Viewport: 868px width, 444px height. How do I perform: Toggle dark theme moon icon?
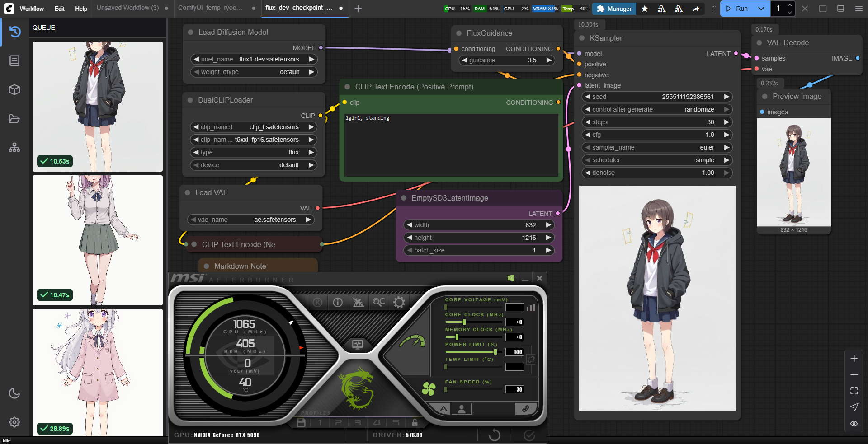click(x=14, y=393)
